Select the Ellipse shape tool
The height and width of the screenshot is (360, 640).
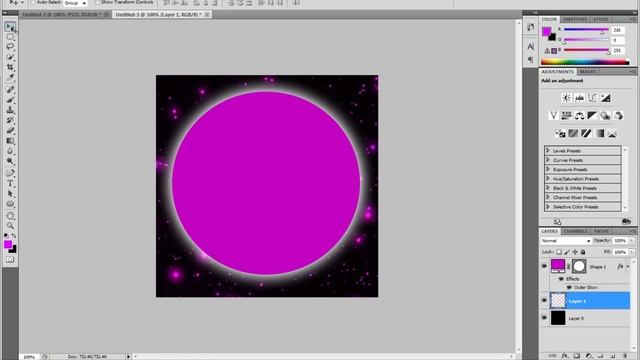(x=10, y=204)
